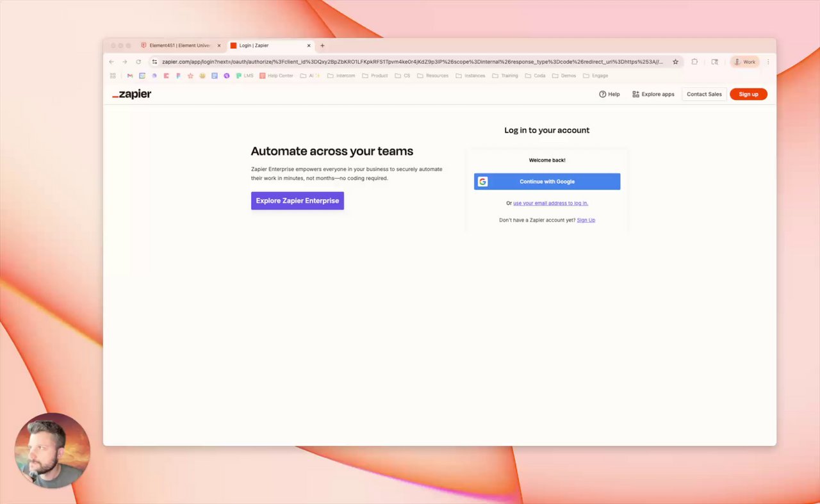Open the browser extensions puzzle icon

[694, 62]
